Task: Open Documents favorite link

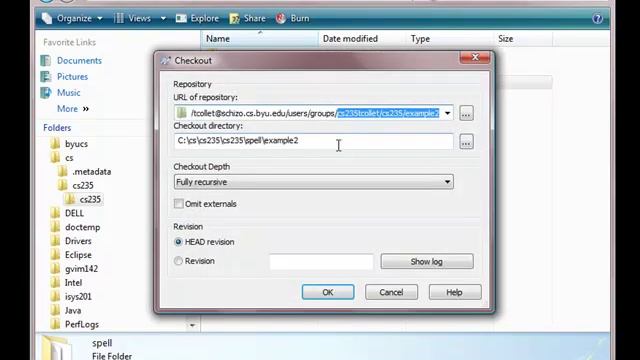Action: [79, 60]
